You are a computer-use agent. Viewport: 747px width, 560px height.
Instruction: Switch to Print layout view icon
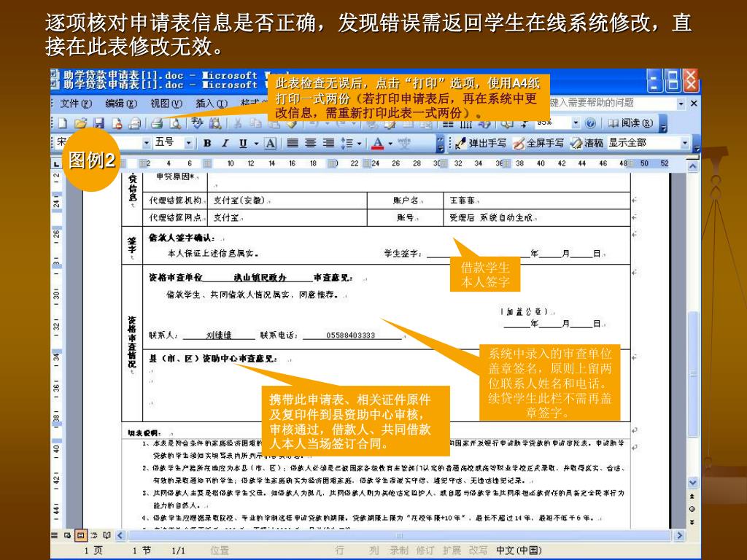[x=81, y=536]
